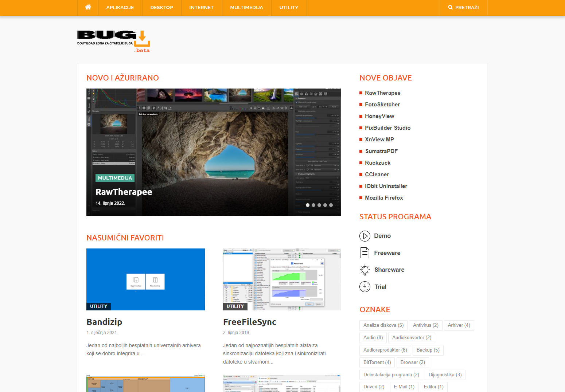Viewport: 565px width, 392px height.
Task: Click the Demo play-circle icon
Action: tap(365, 236)
